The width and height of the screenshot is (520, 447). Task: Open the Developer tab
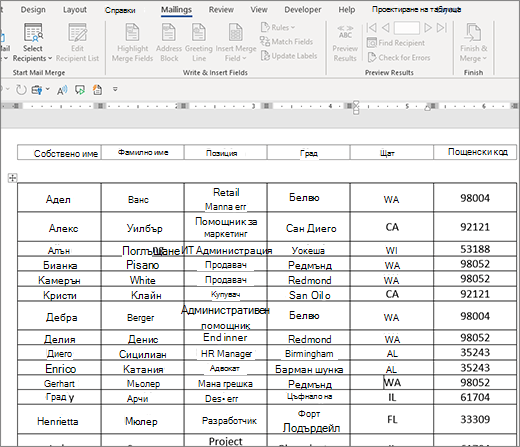tap(303, 10)
